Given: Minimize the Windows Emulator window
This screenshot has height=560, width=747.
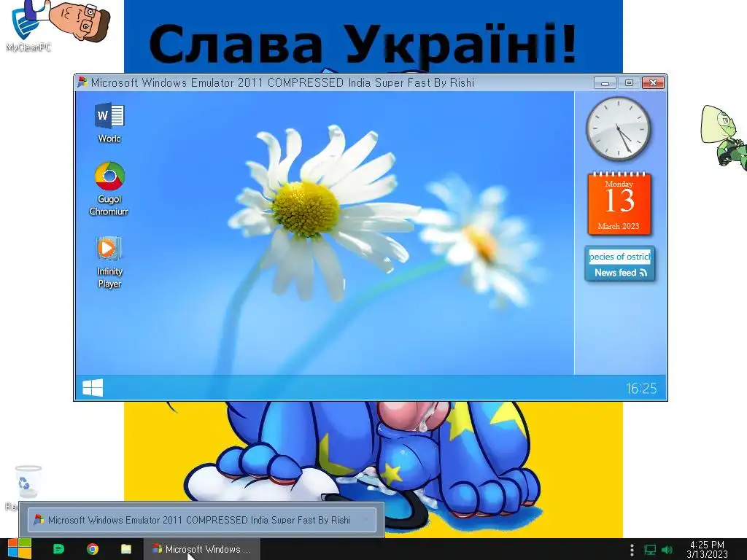Looking at the screenshot, I should tap(605, 83).
